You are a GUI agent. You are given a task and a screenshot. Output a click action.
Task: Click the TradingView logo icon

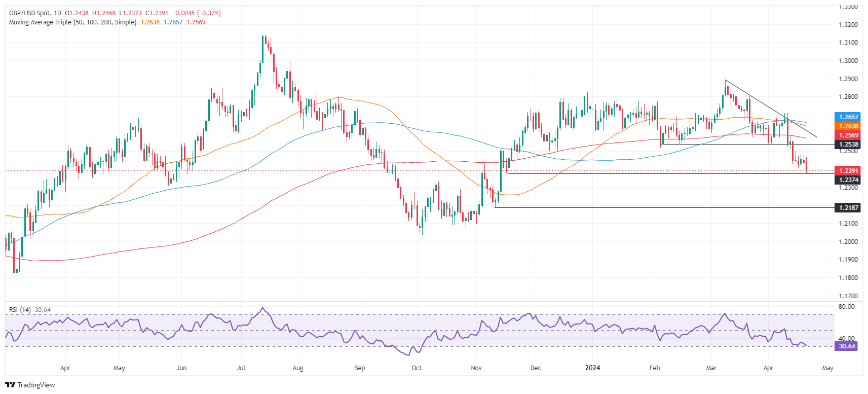(x=10, y=385)
